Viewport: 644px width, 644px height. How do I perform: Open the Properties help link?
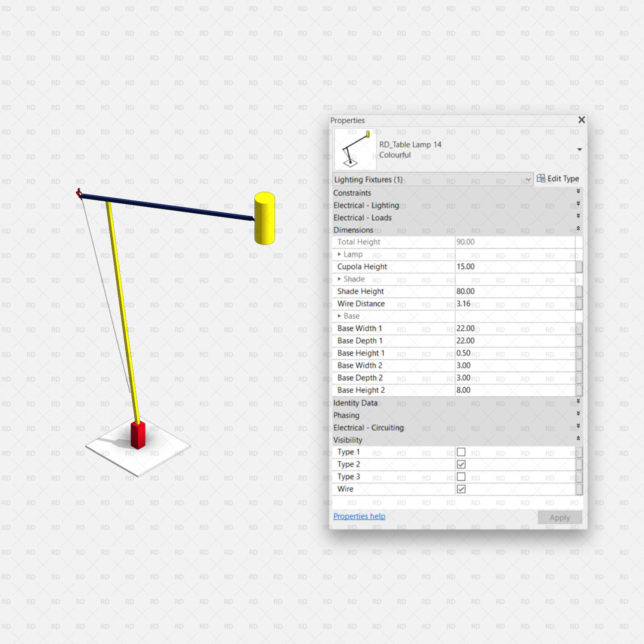359,516
